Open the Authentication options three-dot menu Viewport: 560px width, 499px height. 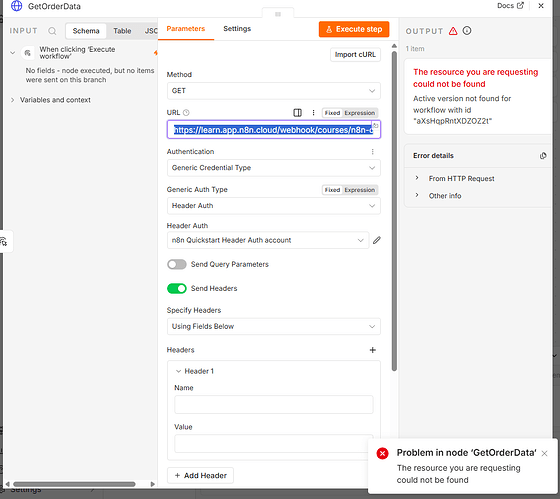coord(372,152)
